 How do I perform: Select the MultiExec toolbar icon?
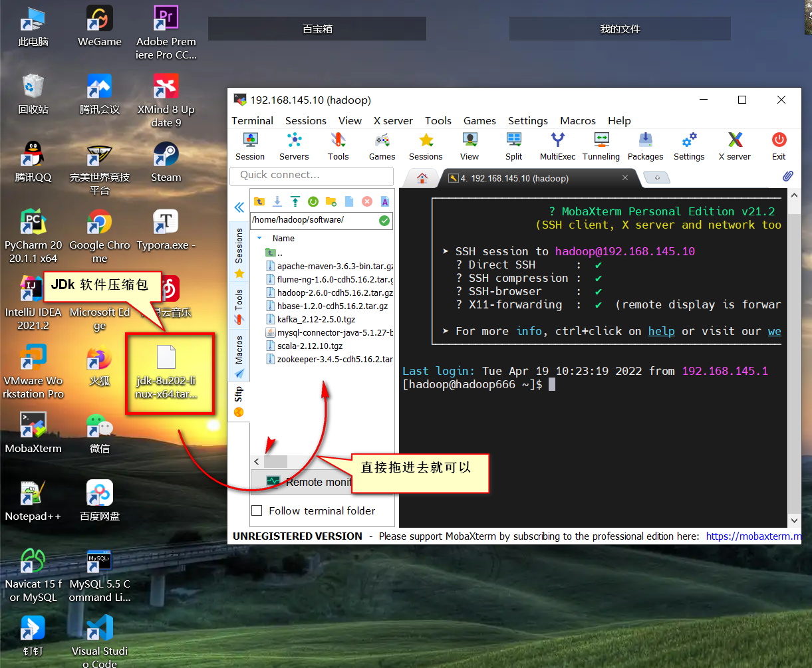(x=557, y=146)
